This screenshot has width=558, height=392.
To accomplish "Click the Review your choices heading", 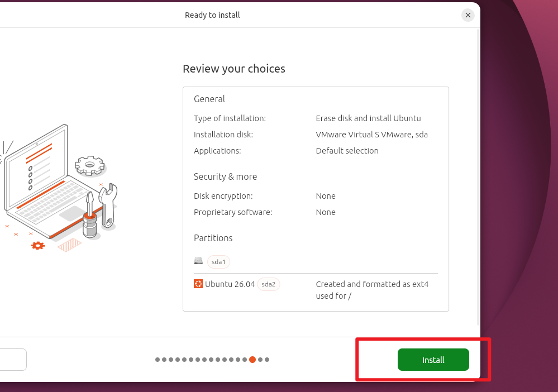I will (234, 69).
